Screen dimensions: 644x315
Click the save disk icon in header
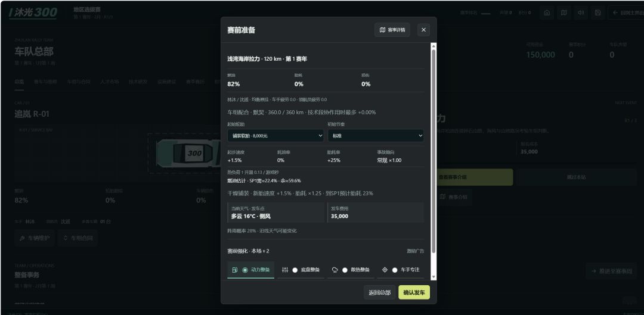pyautogui.click(x=597, y=13)
